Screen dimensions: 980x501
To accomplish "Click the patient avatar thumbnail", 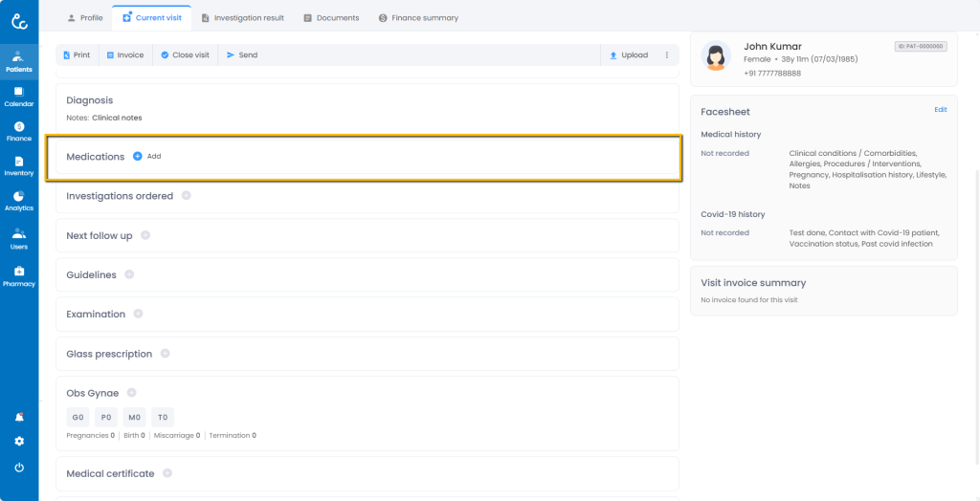I will pyautogui.click(x=716, y=56).
